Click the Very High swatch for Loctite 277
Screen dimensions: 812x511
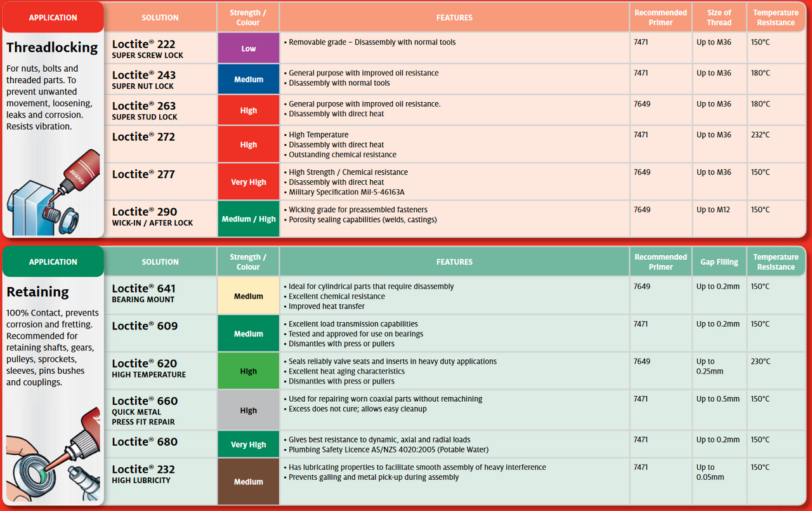click(248, 182)
